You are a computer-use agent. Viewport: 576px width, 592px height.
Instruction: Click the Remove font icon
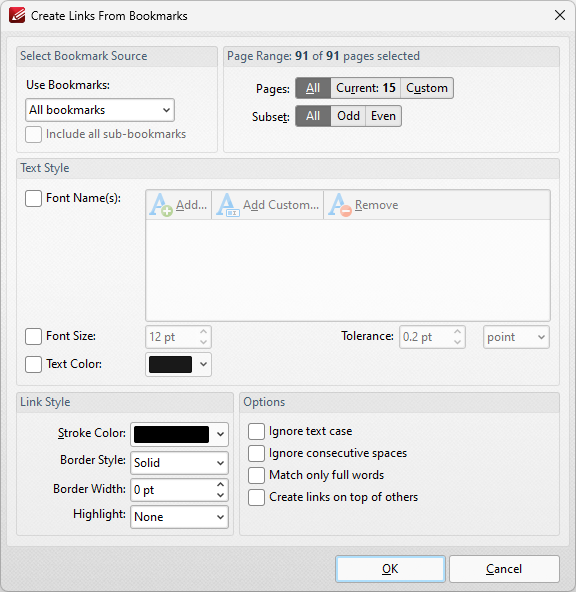click(339, 205)
